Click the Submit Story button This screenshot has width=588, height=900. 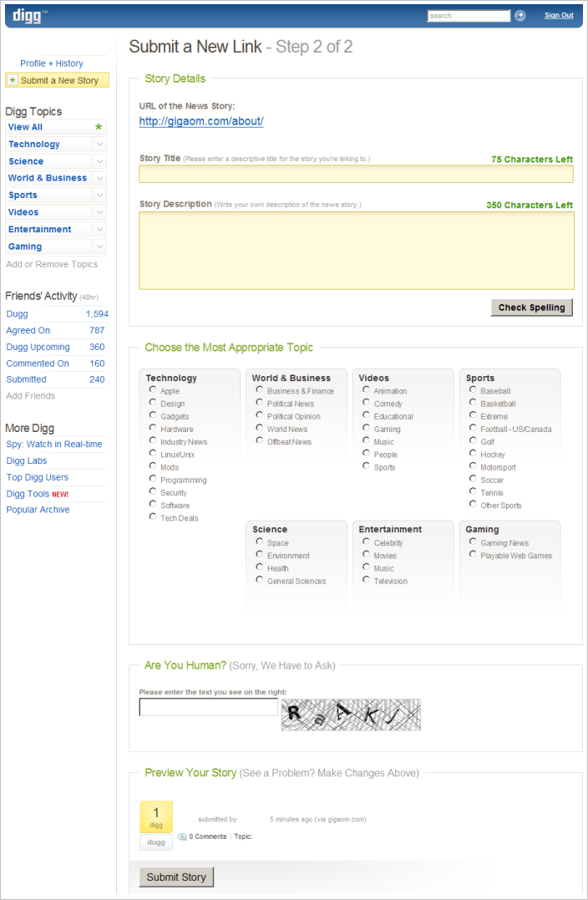click(x=176, y=877)
